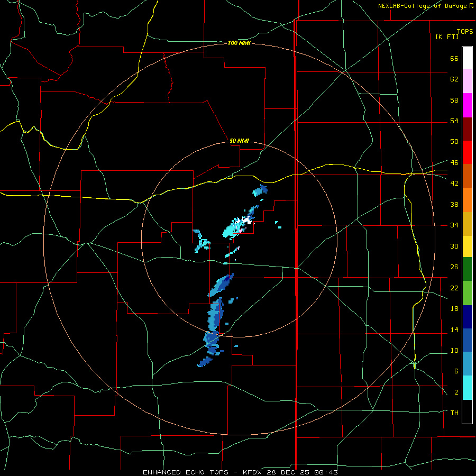Click the gold legend swatch
Screen dimensions: 476x476
tap(467, 224)
